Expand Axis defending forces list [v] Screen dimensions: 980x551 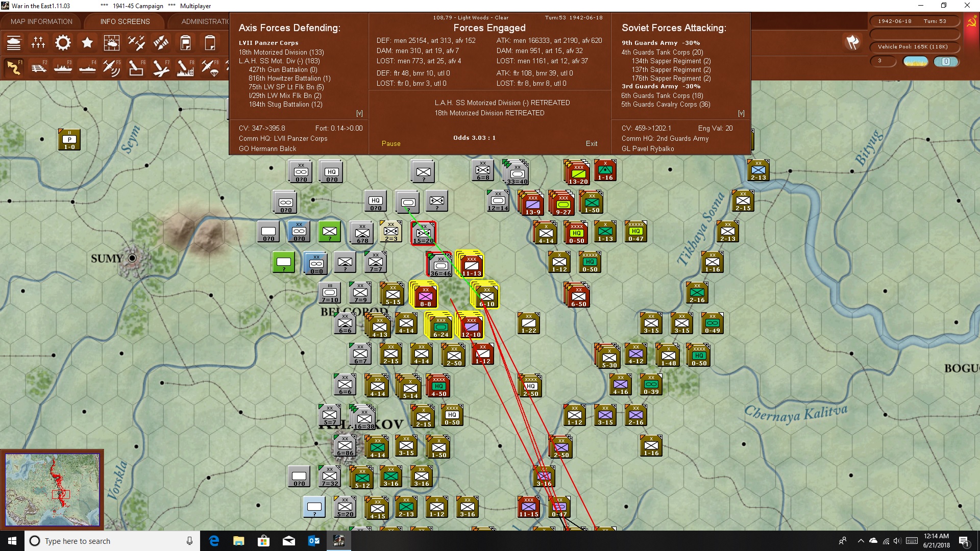359,113
